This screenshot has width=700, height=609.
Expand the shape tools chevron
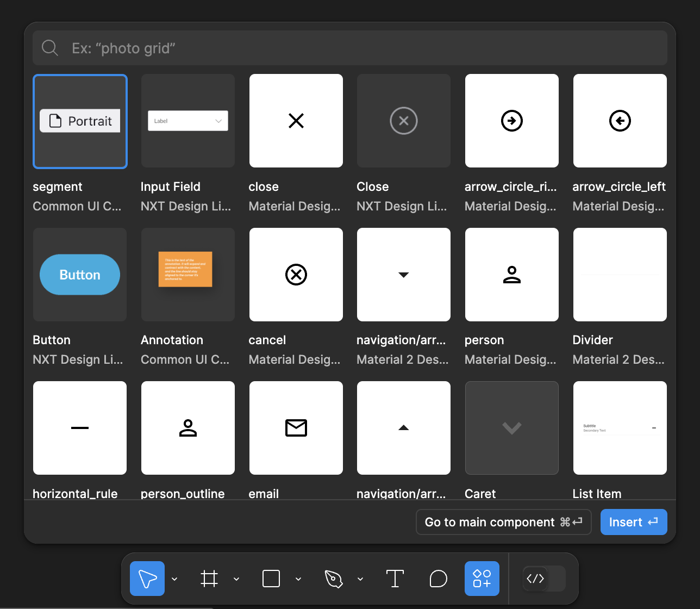click(298, 579)
